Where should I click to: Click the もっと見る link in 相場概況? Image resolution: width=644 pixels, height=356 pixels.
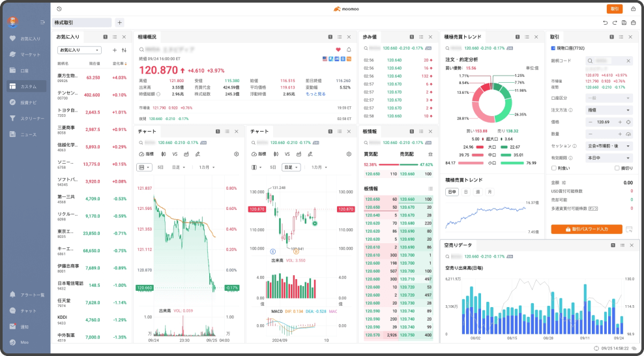point(316,95)
